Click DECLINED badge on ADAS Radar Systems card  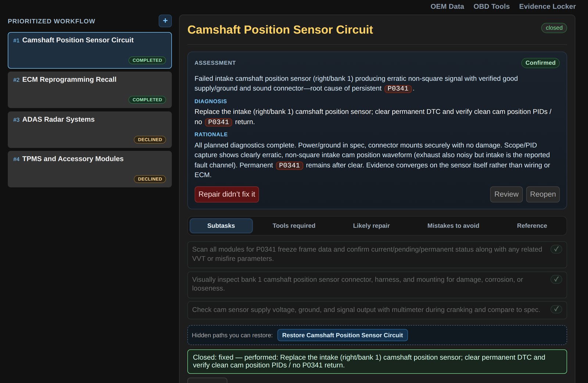[150, 140]
